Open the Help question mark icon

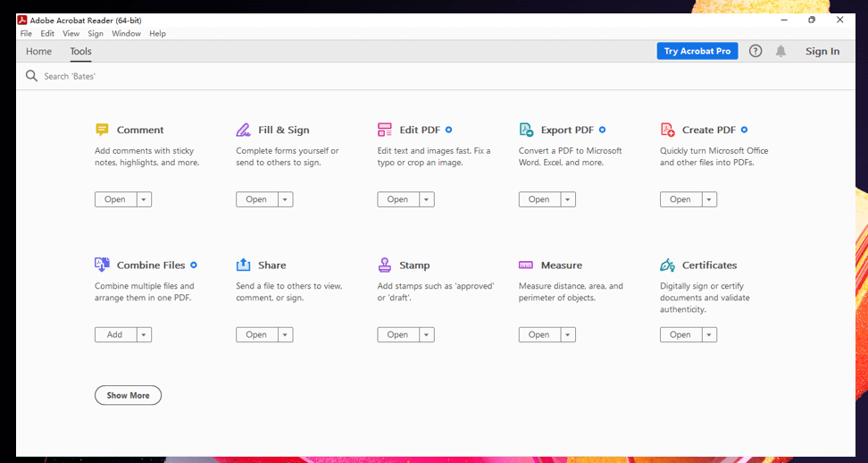755,51
